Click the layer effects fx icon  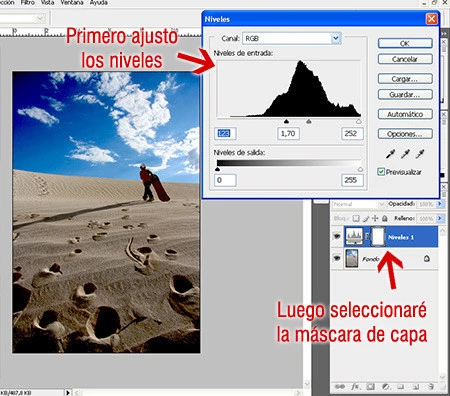pos(355,387)
